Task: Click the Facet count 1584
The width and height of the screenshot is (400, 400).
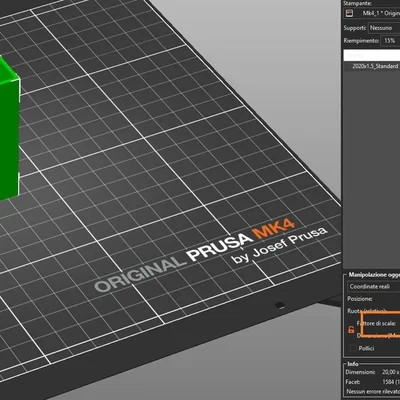Action: click(388, 382)
